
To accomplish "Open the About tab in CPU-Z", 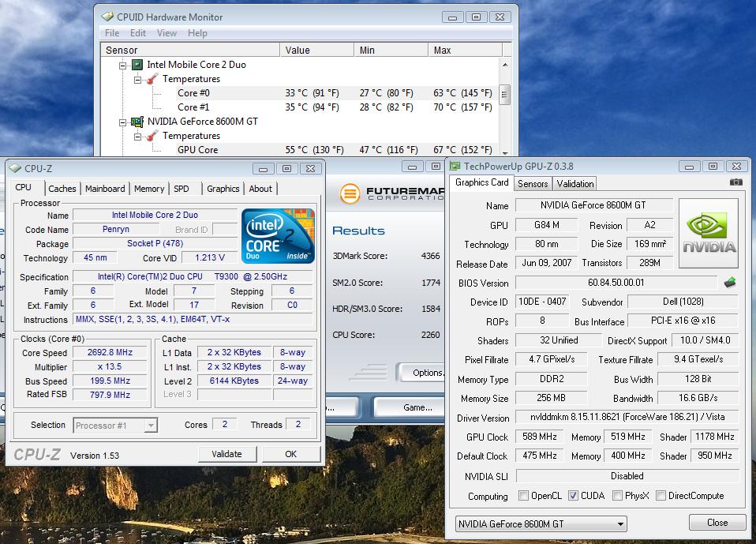I will (x=260, y=189).
